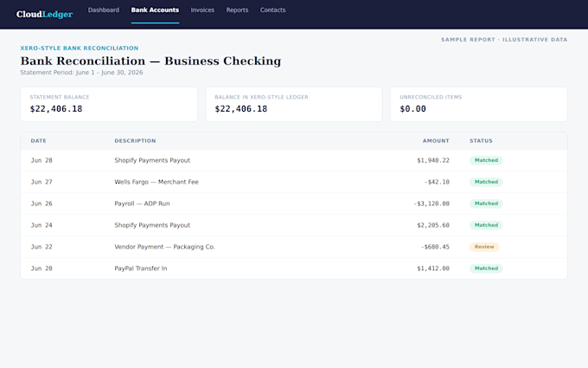
Task: Select the Jun 22 date cell
Action: pyautogui.click(x=42, y=247)
